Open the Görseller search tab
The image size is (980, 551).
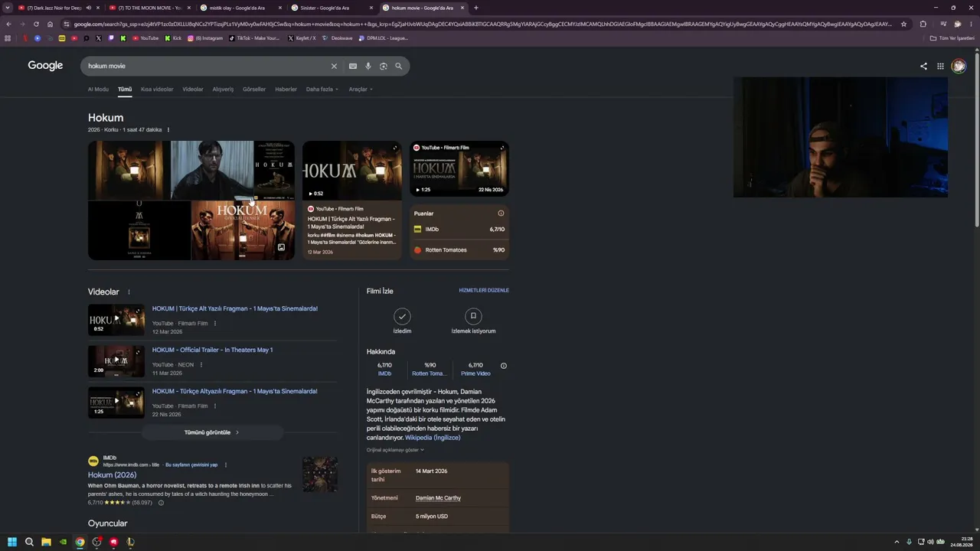coord(254,90)
